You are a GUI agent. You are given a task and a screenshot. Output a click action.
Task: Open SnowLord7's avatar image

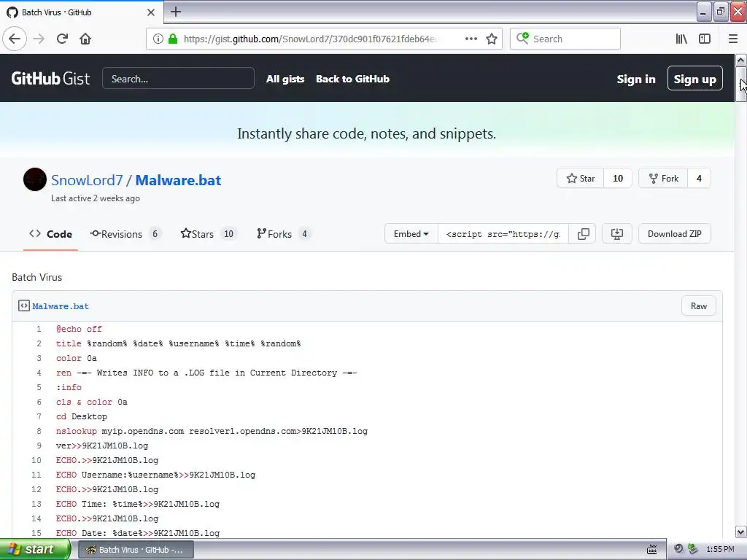point(35,179)
